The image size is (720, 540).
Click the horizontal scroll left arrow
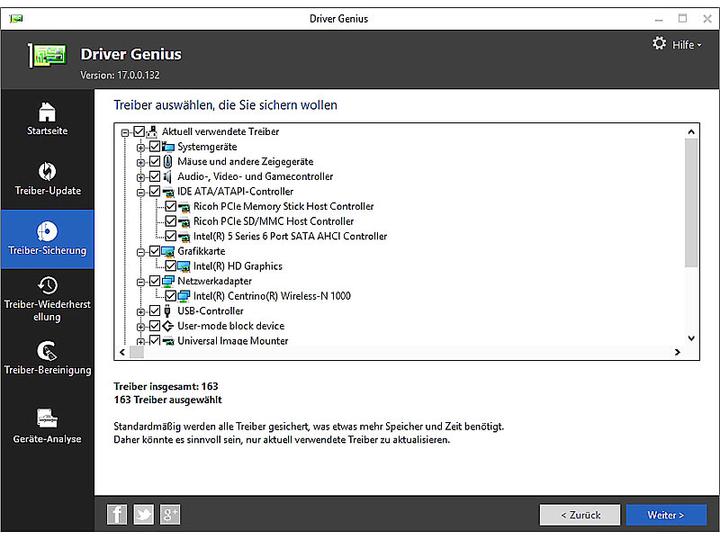click(122, 352)
